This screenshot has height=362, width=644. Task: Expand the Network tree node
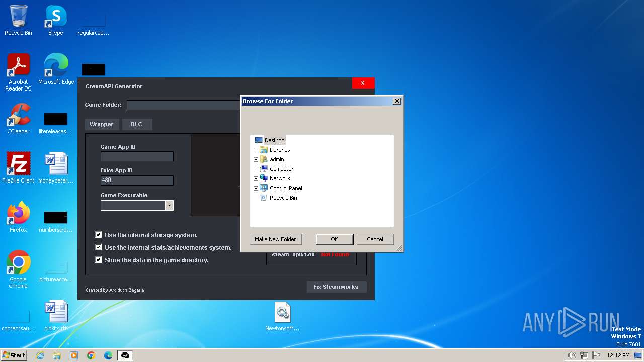[256, 178]
